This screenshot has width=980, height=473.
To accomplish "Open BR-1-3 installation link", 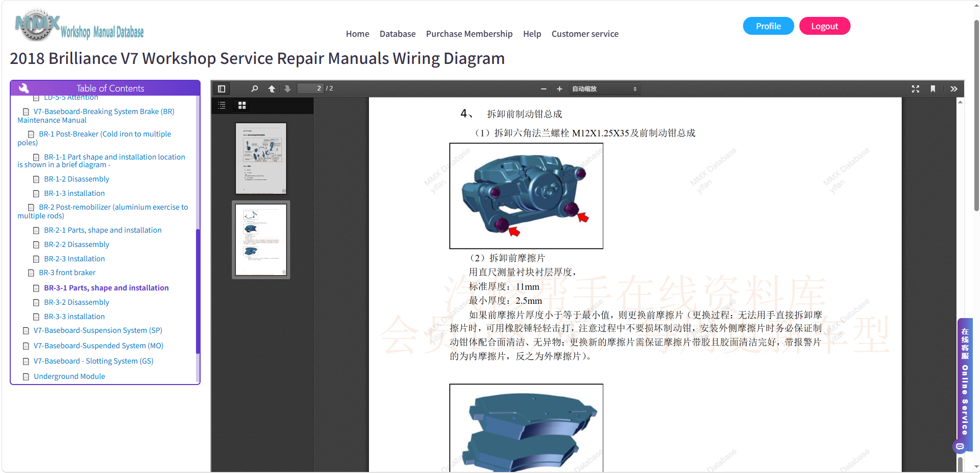I will 74,193.
